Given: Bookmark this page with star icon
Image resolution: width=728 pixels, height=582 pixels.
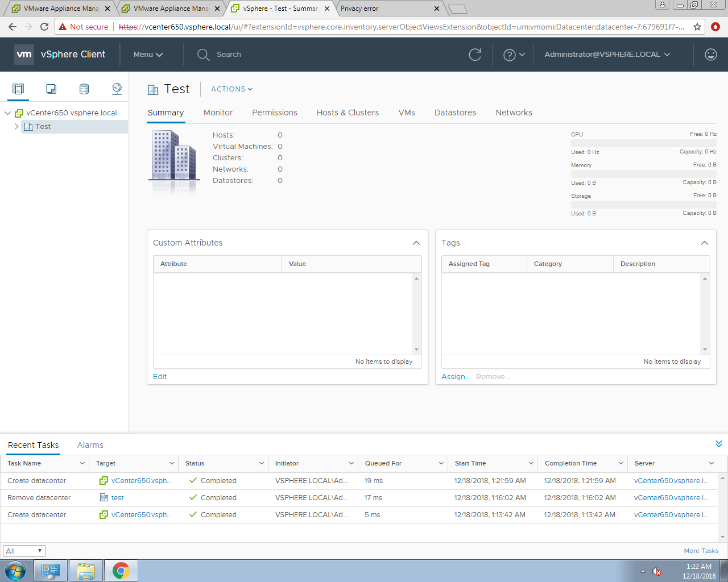Looking at the screenshot, I should pyautogui.click(x=697, y=27).
